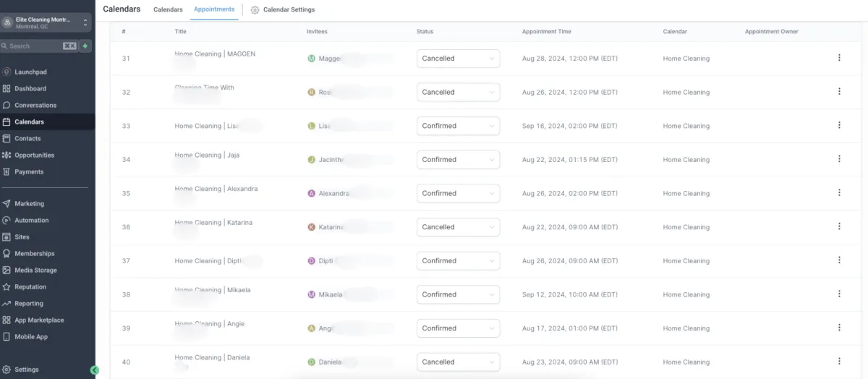868x379 pixels.
Task: Open three-dot menu for appointment 32
Action: coord(839,92)
